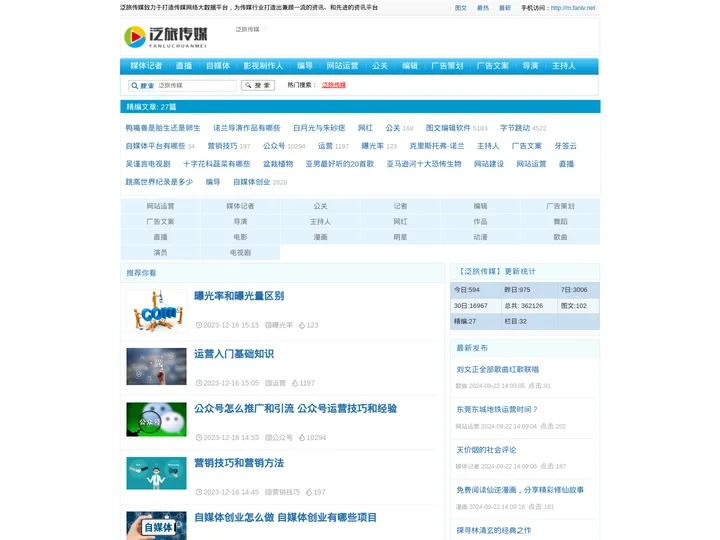Image resolution: width=720 pixels, height=540 pixels.
Task: Open the 自媒体 nav menu item
Action: [218, 66]
